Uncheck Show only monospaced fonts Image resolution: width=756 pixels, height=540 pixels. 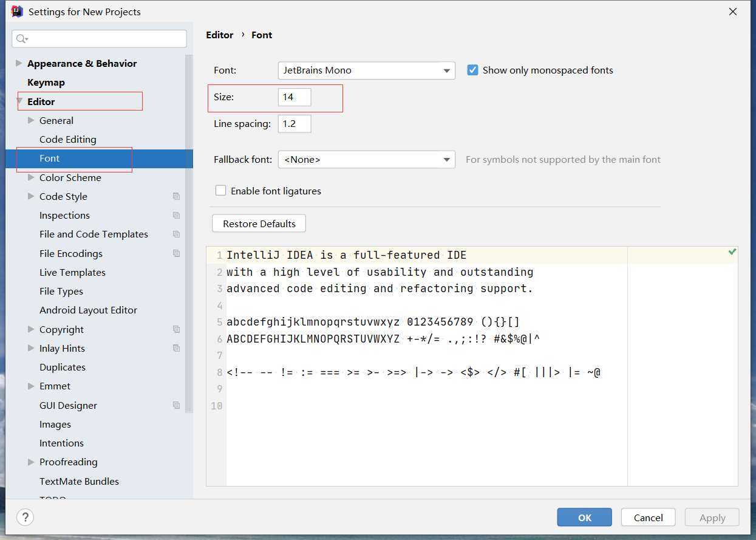pos(473,70)
